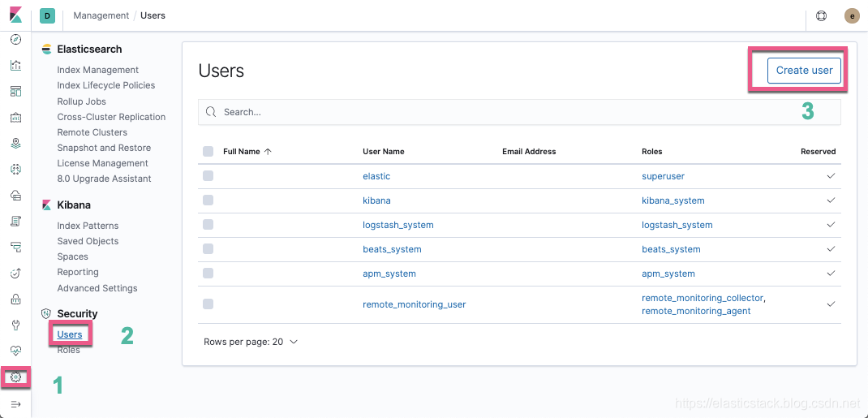Open the logstash_system user name link
This screenshot has height=418, width=868.
[x=398, y=225]
